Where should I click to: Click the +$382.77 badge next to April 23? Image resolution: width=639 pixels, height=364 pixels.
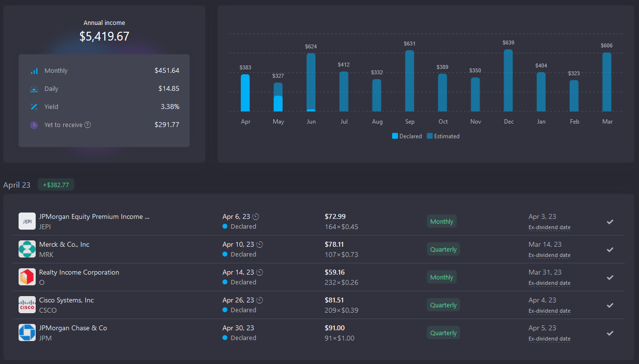(56, 185)
